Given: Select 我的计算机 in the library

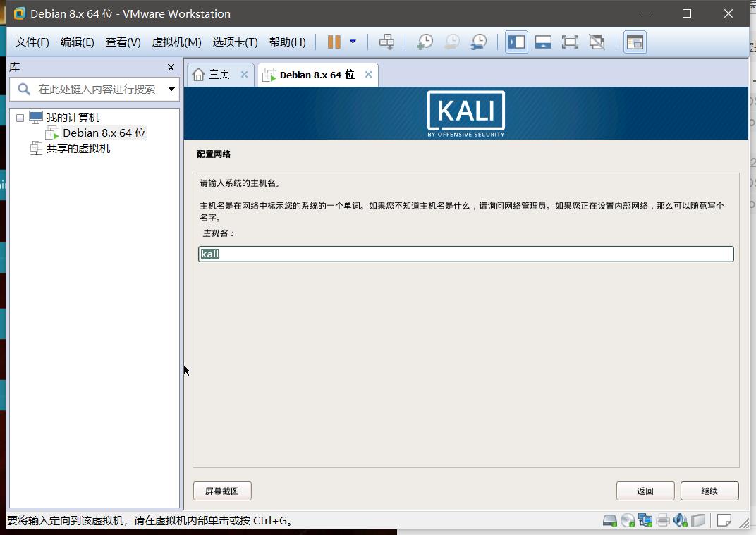Looking at the screenshot, I should point(73,117).
